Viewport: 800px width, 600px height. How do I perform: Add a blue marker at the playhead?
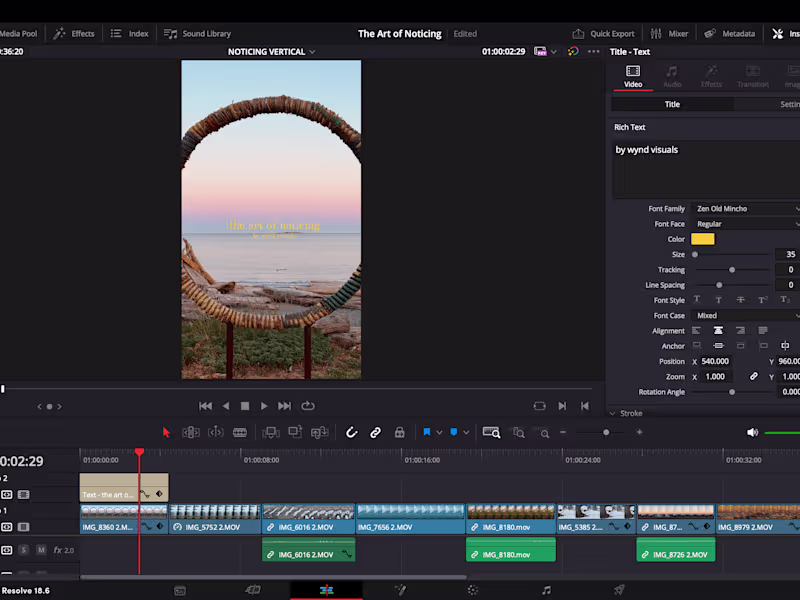pos(454,432)
